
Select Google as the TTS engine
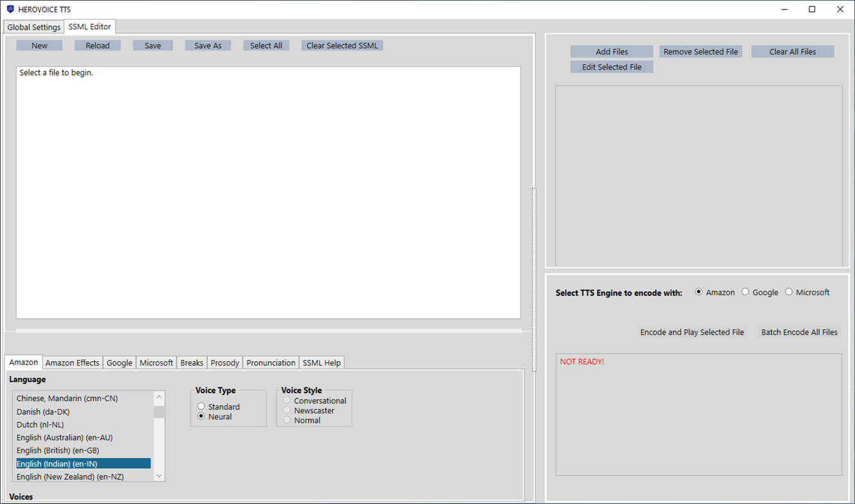pyautogui.click(x=745, y=291)
